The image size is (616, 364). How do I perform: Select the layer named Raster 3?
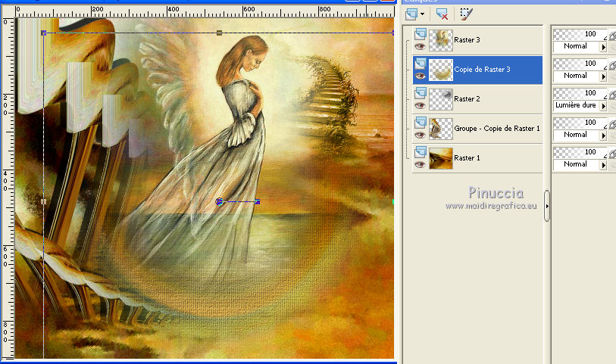(x=467, y=40)
